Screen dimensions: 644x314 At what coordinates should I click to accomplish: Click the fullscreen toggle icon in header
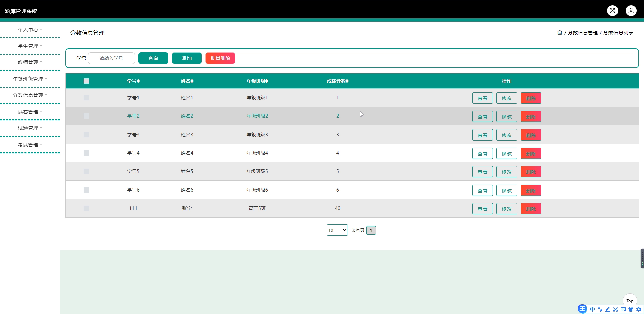(x=612, y=11)
